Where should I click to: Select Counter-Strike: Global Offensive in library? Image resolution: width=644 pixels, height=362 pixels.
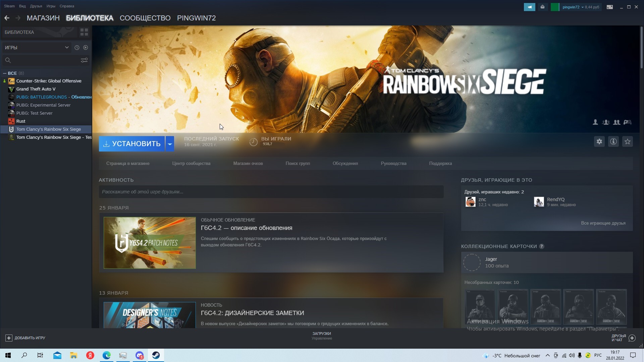coord(49,81)
